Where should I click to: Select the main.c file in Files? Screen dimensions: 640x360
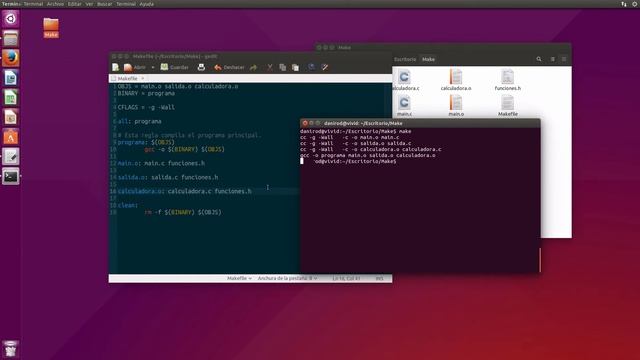click(404, 106)
